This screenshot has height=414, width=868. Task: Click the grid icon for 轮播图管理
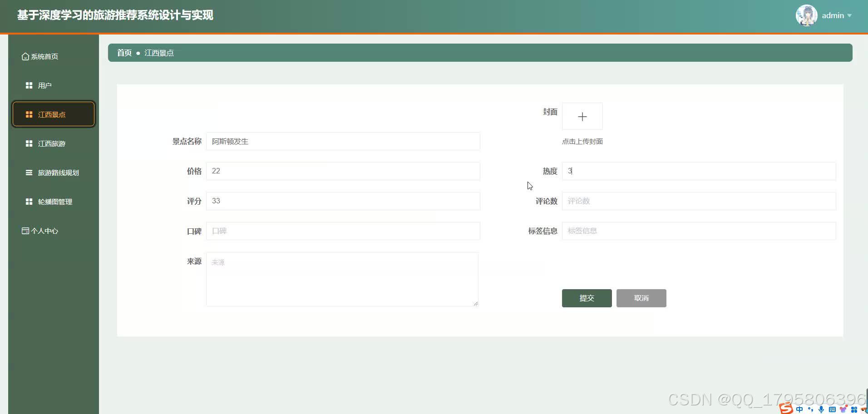click(29, 202)
